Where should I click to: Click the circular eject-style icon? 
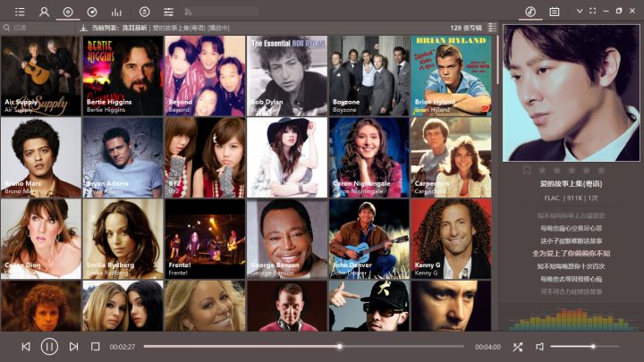145,12
